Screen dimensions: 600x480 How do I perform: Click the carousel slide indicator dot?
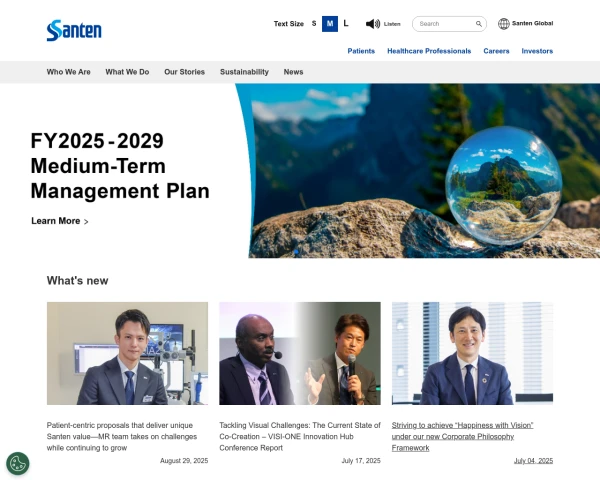(296, 251)
